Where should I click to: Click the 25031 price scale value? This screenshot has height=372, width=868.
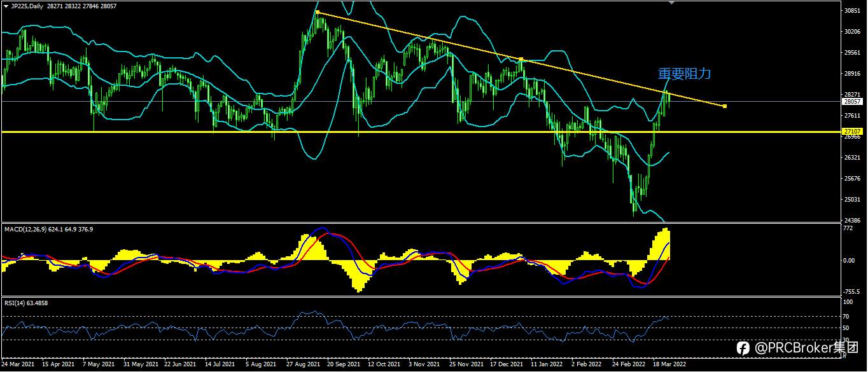pyautogui.click(x=852, y=199)
